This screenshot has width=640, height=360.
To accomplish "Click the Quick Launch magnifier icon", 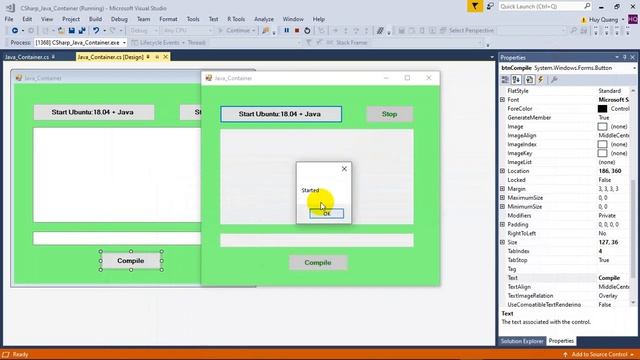I will [x=587, y=6].
